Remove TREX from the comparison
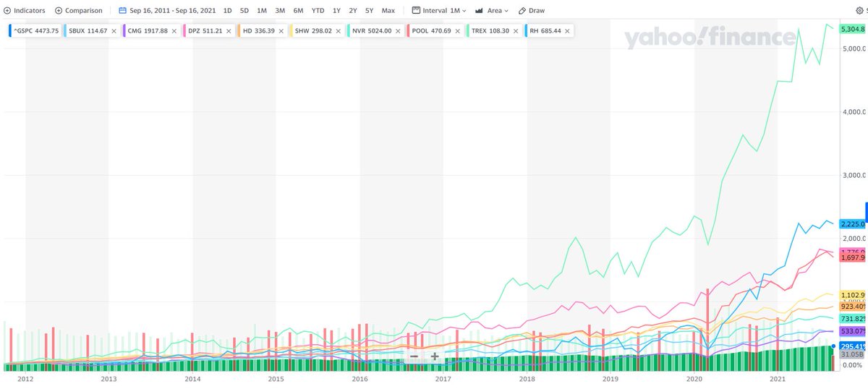Screen dimensions: 868x389 515,31
